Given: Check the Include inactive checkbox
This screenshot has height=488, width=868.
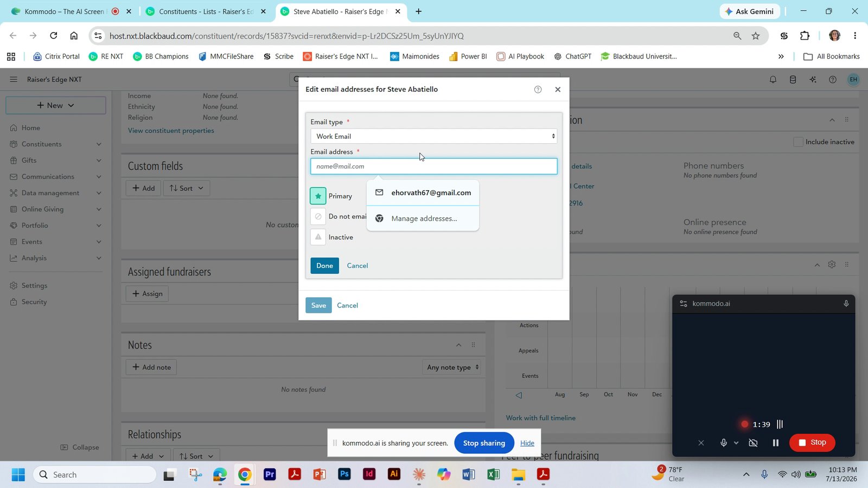Looking at the screenshot, I should pyautogui.click(x=798, y=142).
